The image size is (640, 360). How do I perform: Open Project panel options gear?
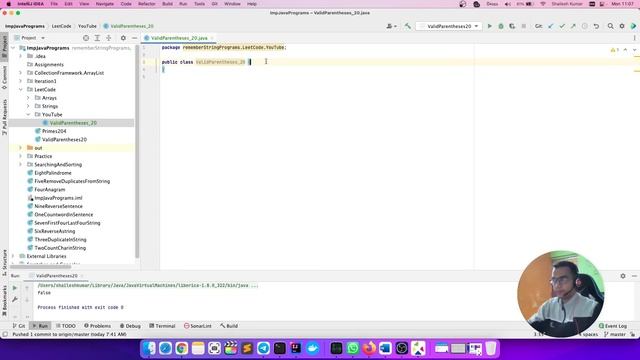[123, 38]
